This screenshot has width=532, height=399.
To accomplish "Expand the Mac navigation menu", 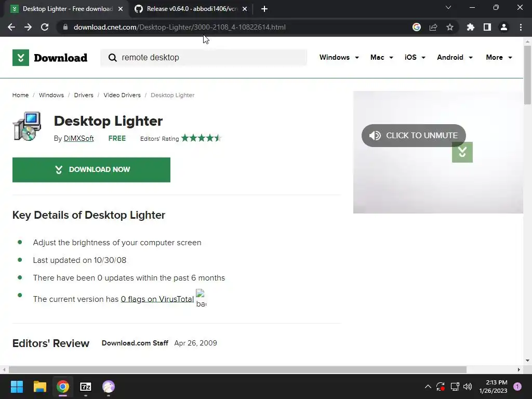I will click(382, 57).
